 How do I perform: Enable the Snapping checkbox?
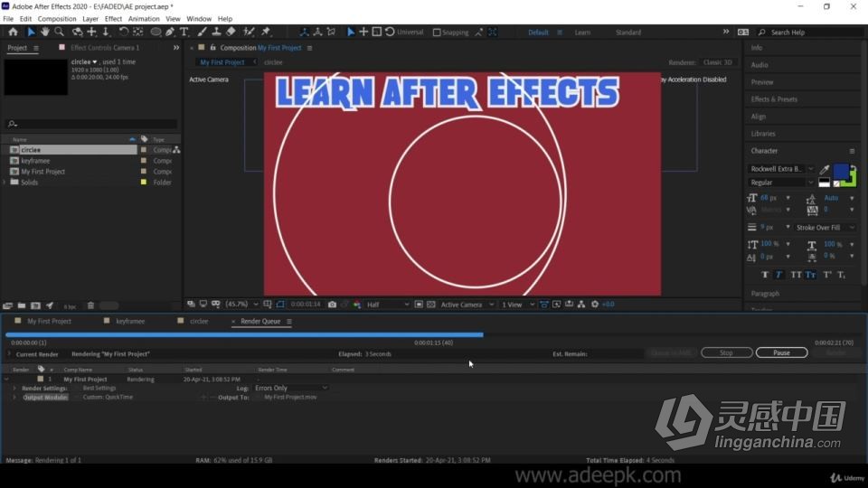[x=437, y=33]
